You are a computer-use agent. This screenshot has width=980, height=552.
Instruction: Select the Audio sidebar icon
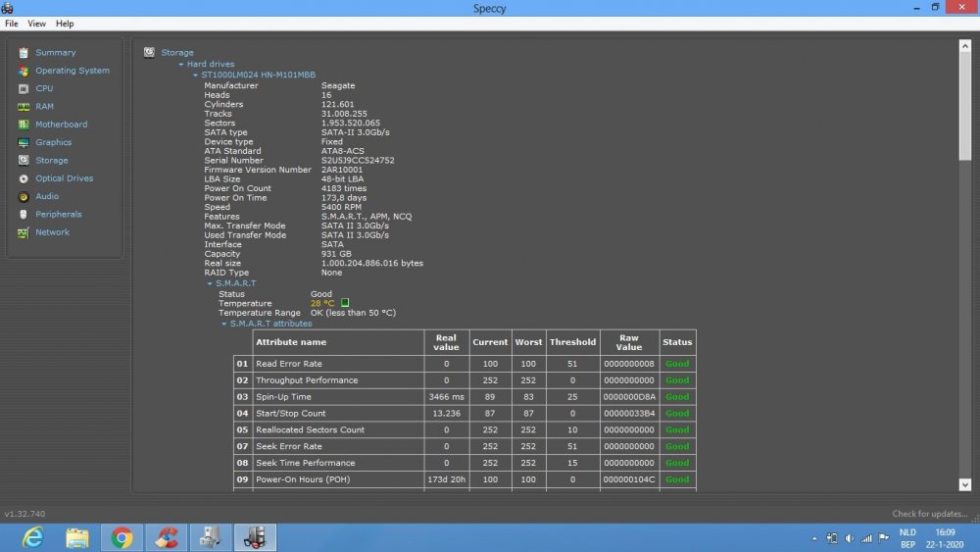click(x=24, y=197)
